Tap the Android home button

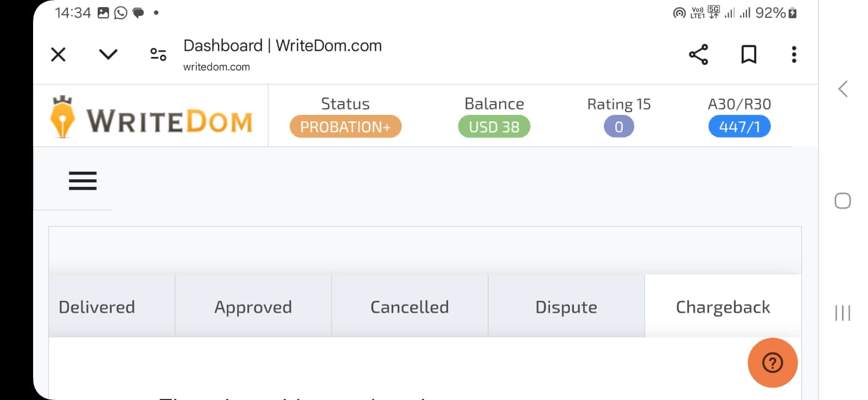click(843, 201)
